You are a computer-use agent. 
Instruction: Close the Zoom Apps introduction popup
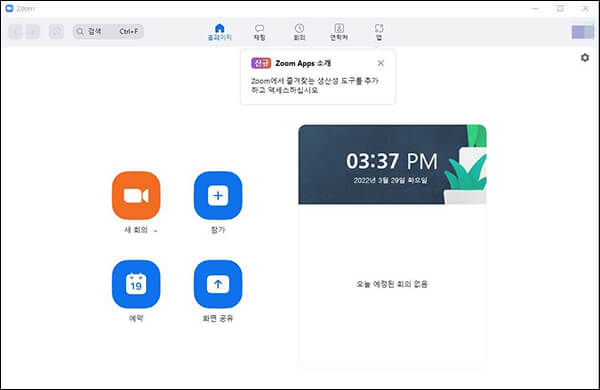pos(381,63)
